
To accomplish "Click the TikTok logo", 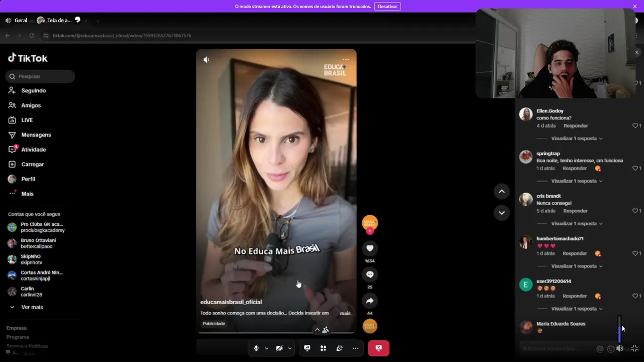I will (x=28, y=58).
